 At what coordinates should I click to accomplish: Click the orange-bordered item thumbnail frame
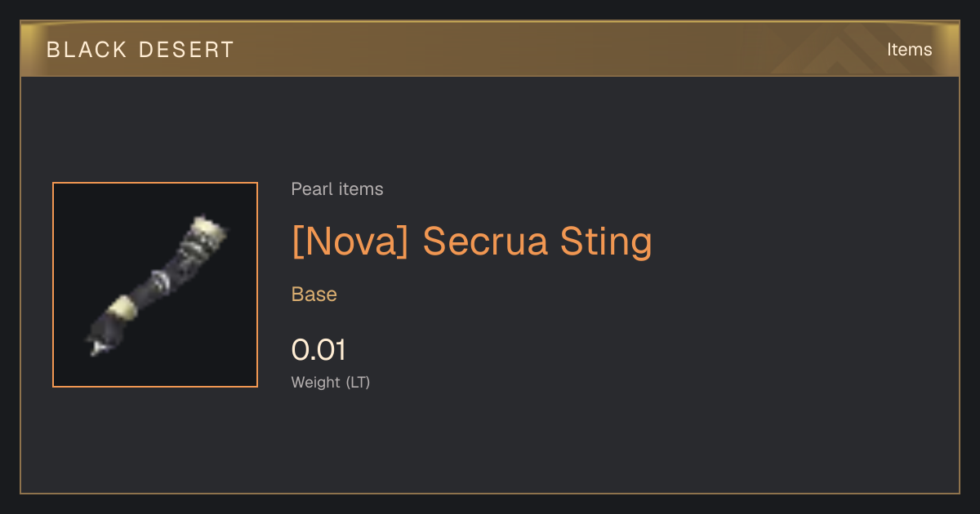pyautogui.click(x=155, y=285)
